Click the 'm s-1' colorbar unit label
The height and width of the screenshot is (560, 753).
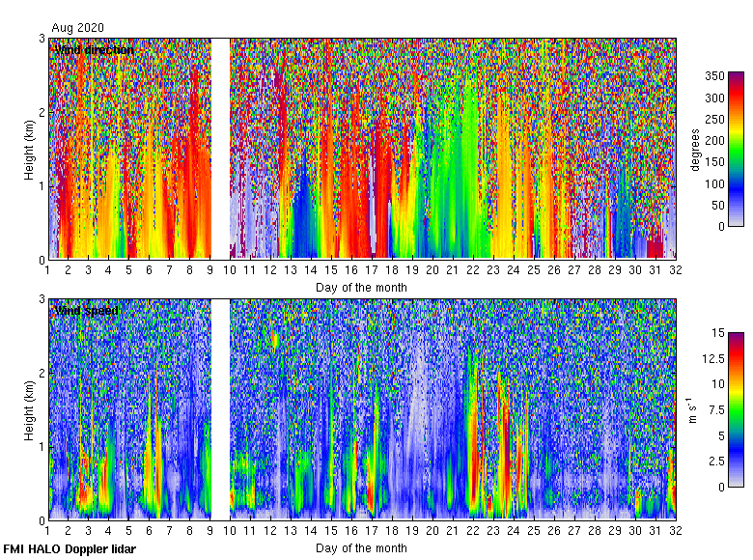pyautogui.click(x=692, y=410)
